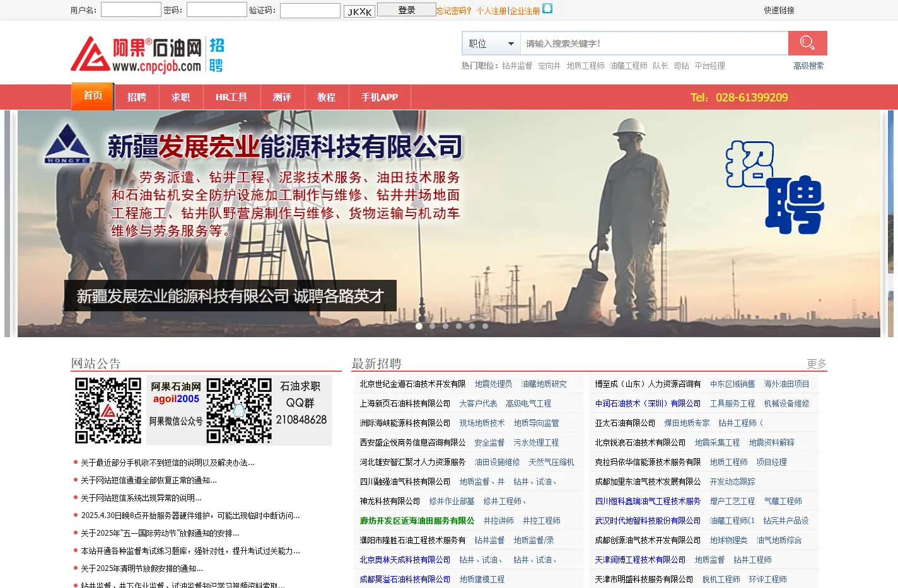
Task: Open company 中润石油技术（深圳）有限公司
Action: pyautogui.click(x=648, y=403)
